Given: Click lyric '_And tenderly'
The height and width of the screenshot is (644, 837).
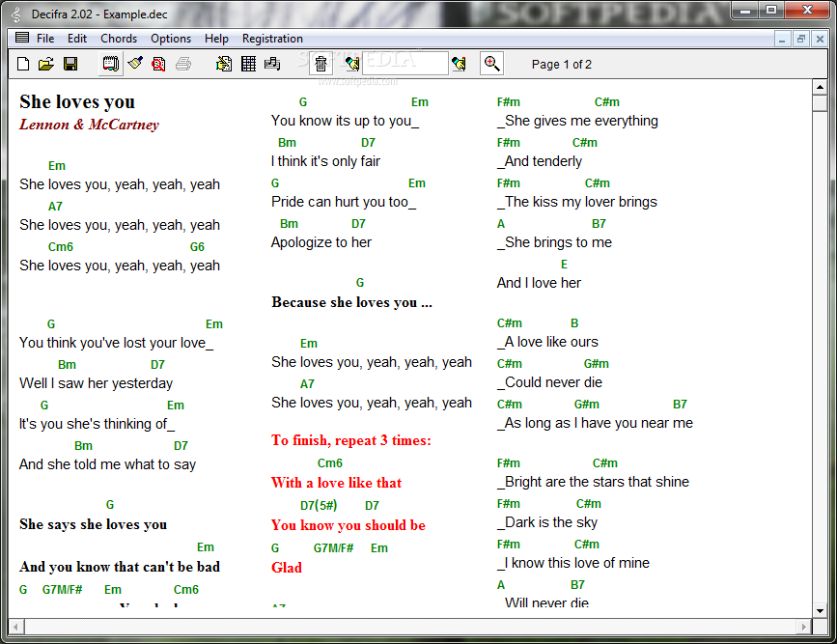Looking at the screenshot, I should coord(539,161).
